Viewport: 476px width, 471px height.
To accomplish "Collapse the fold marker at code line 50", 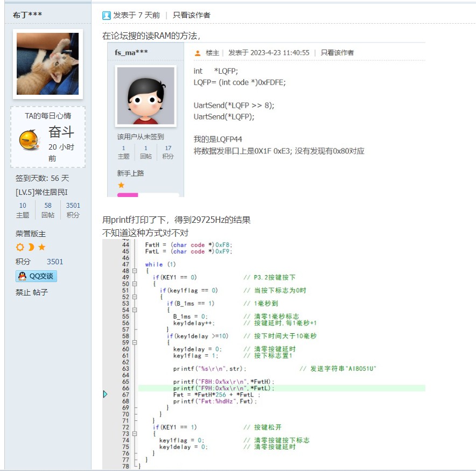I will coord(135,284).
